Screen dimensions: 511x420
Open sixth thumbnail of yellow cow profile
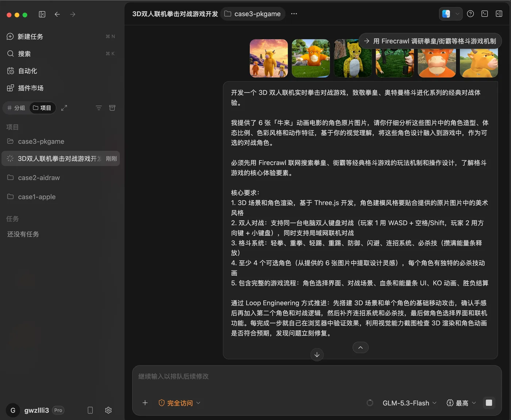point(479,63)
